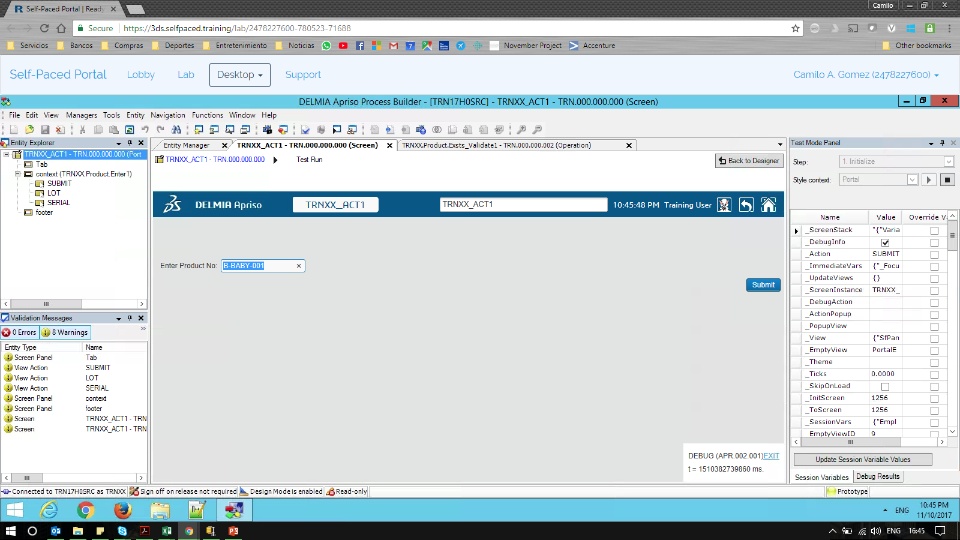Check the Override box for _ScreenStack
The height and width of the screenshot is (540, 960).
tap(934, 231)
